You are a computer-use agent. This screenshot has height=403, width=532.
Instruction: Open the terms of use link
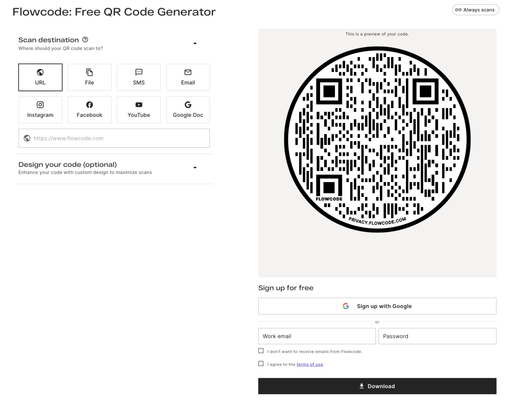[310, 364]
